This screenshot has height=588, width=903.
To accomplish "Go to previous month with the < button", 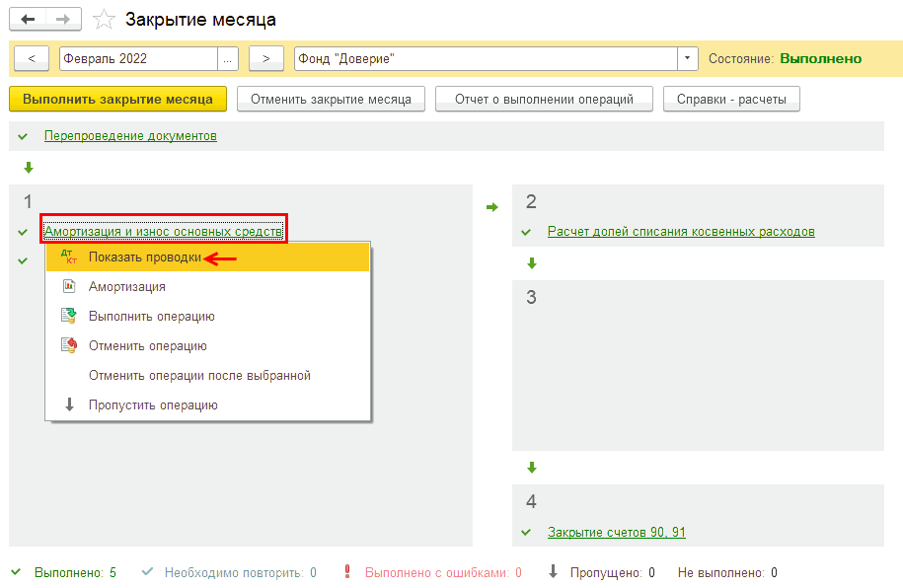I will point(32,59).
